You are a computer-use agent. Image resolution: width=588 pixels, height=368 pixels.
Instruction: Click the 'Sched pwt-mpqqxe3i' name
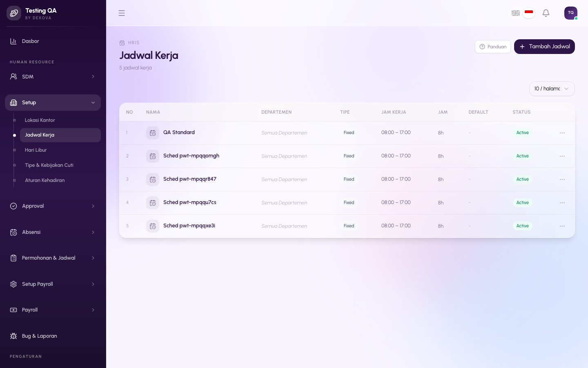pos(189,226)
